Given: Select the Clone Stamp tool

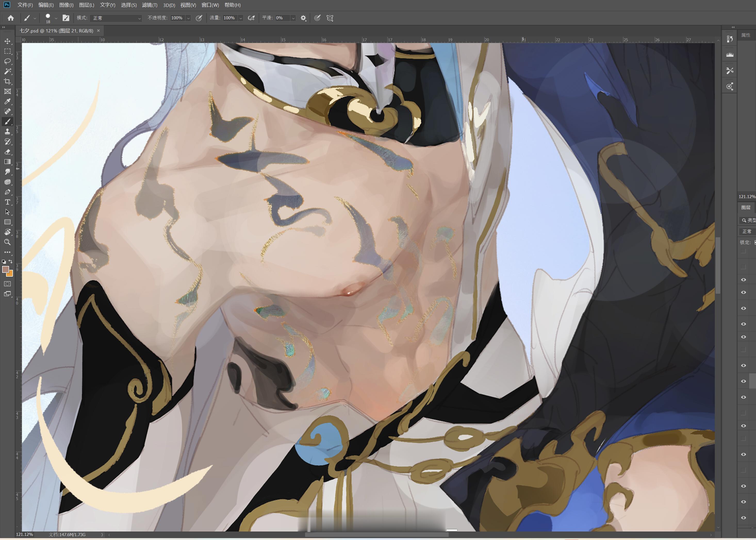Looking at the screenshot, I should (7, 132).
